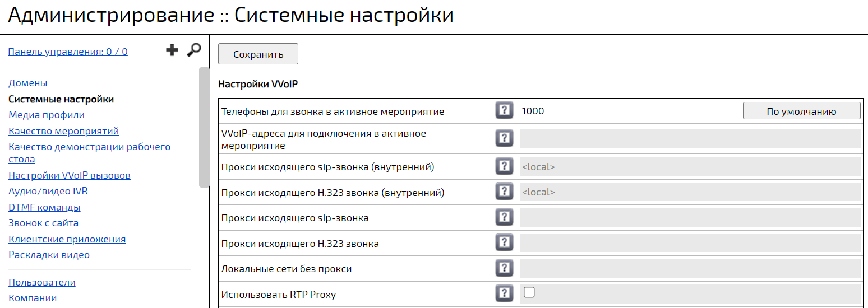Go to Домены in the sidebar
Image resolution: width=868 pixels, height=308 pixels.
coord(28,83)
